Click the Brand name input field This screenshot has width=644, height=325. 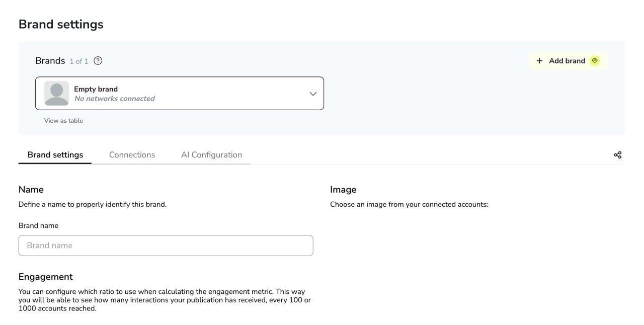coord(166,246)
